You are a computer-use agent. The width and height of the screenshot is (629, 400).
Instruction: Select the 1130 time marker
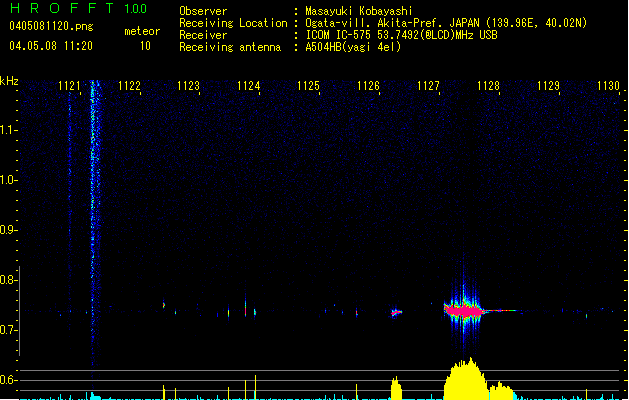[608, 87]
